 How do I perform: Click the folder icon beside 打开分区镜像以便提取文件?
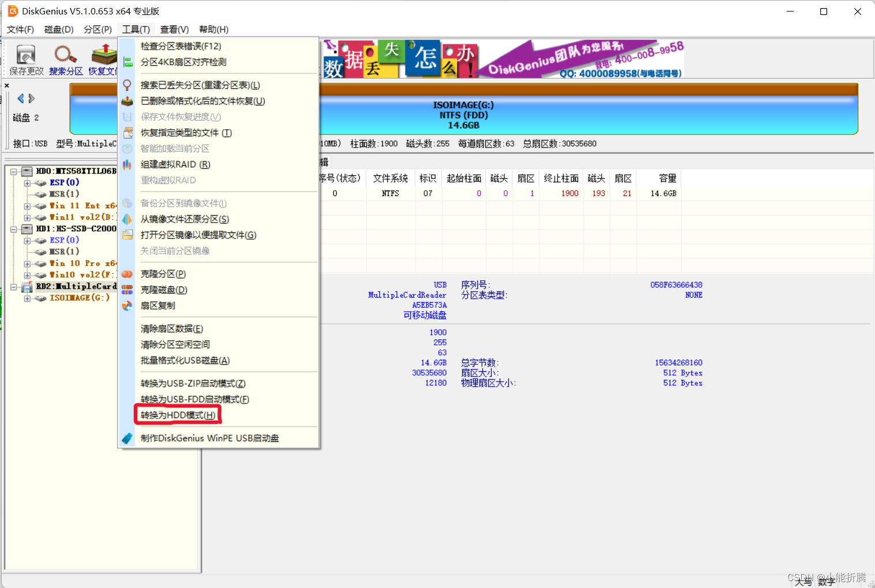pos(127,235)
